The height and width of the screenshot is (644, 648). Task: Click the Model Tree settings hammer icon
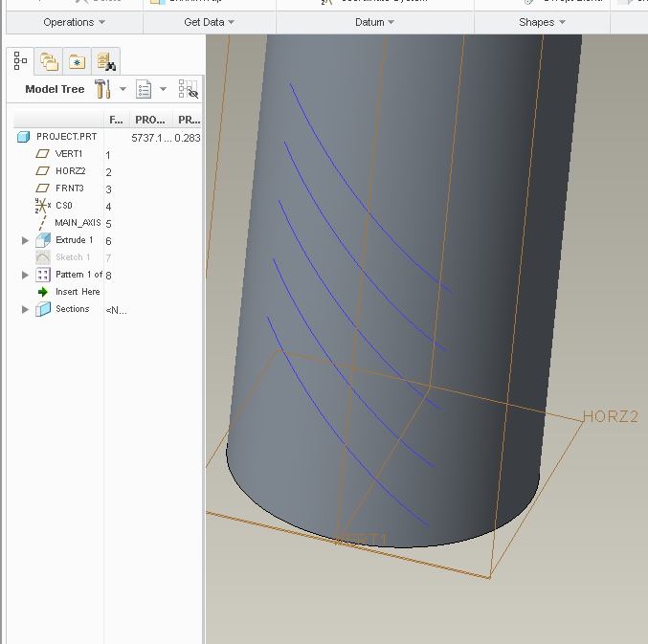point(102,89)
